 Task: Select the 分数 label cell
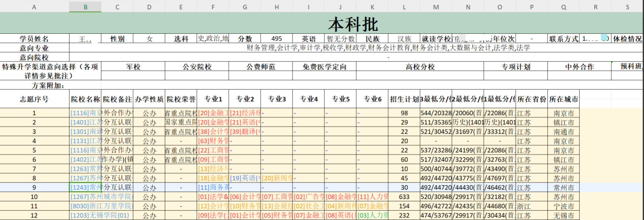(x=245, y=38)
